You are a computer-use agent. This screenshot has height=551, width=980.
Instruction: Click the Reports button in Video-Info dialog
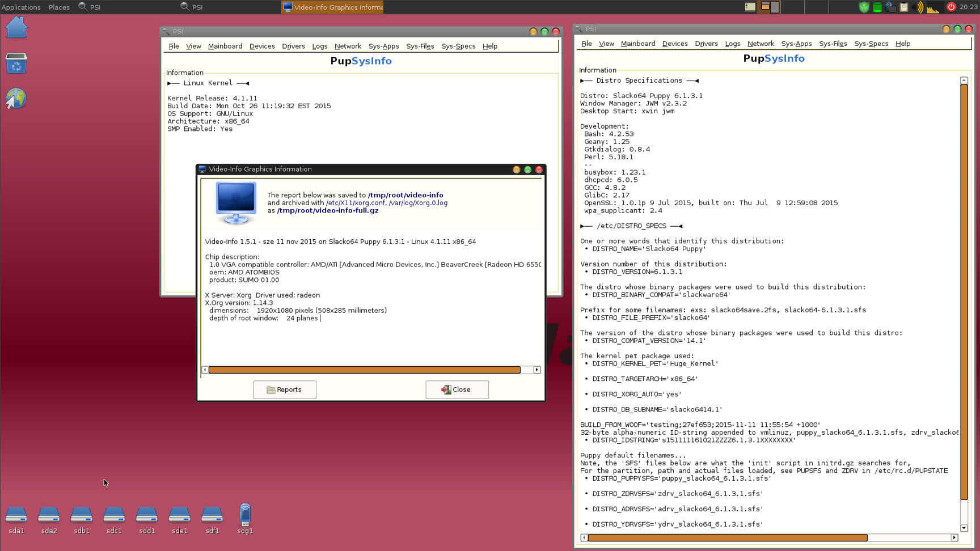click(x=285, y=389)
